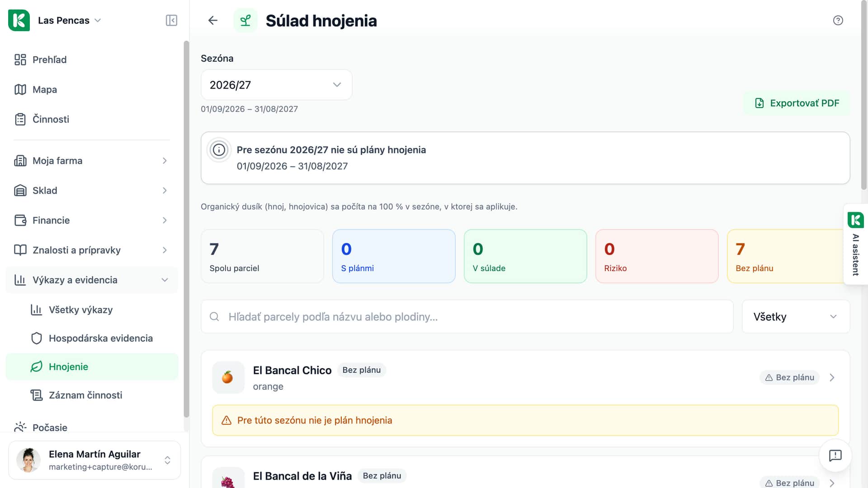This screenshot has height=488, width=868.
Task: Click the parcel search input field
Action: tap(467, 317)
